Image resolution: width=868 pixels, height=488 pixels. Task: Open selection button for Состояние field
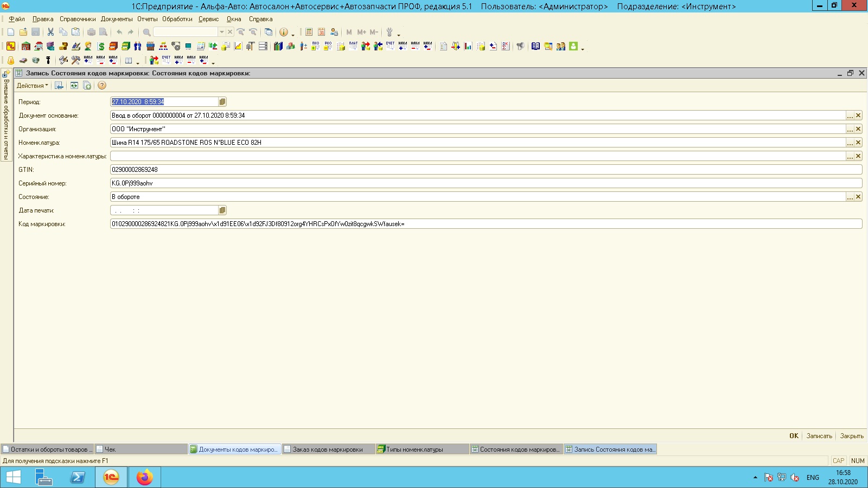850,197
